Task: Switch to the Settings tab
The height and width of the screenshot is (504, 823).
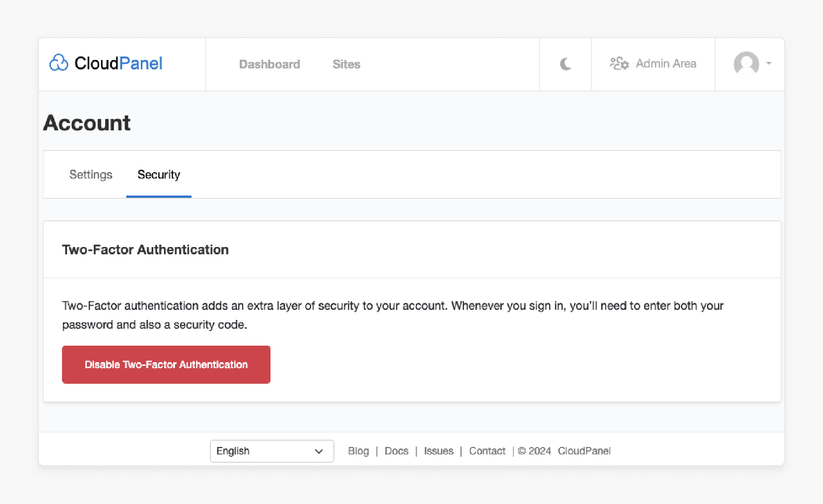Action: (x=91, y=174)
